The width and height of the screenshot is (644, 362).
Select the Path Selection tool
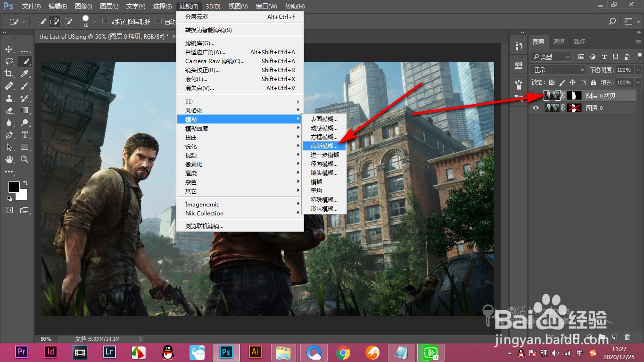coord(9,147)
